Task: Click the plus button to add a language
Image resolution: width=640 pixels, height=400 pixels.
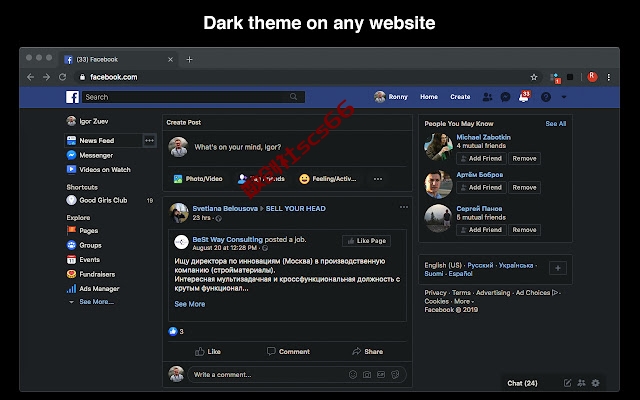Action: (x=558, y=268)
